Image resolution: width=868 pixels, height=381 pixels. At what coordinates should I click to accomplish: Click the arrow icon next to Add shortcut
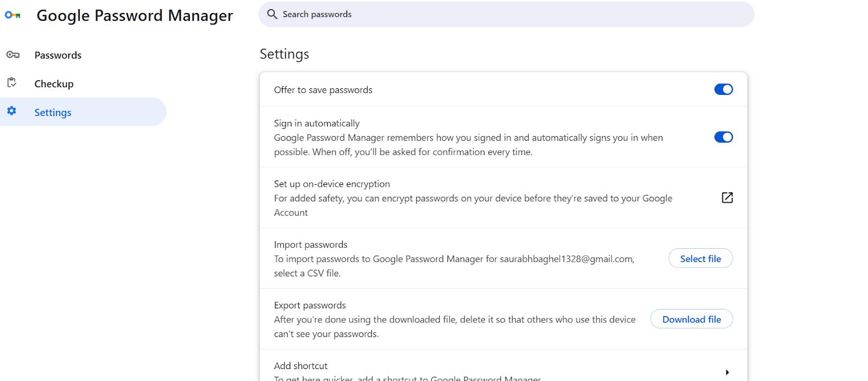point(727,372)
